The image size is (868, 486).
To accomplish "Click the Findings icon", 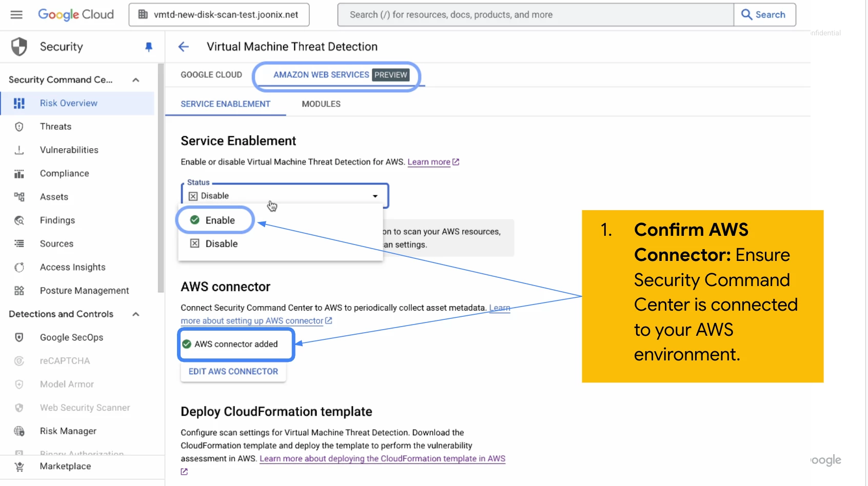I will 19,220.
